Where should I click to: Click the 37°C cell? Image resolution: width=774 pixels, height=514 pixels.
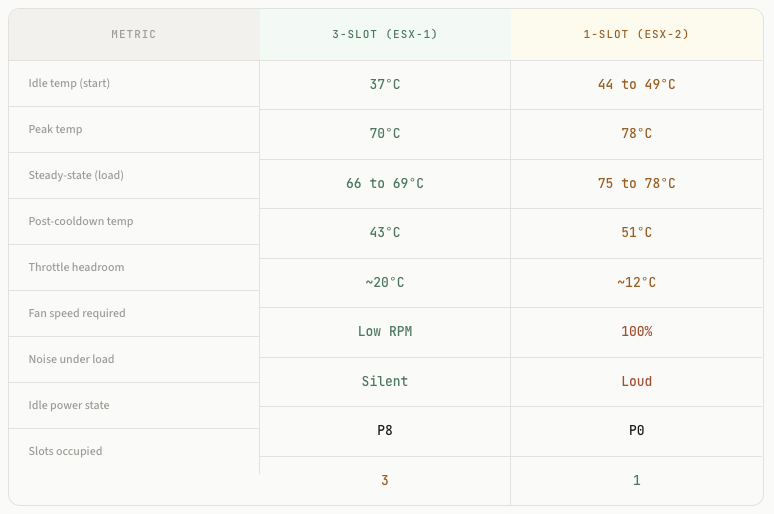385,84
